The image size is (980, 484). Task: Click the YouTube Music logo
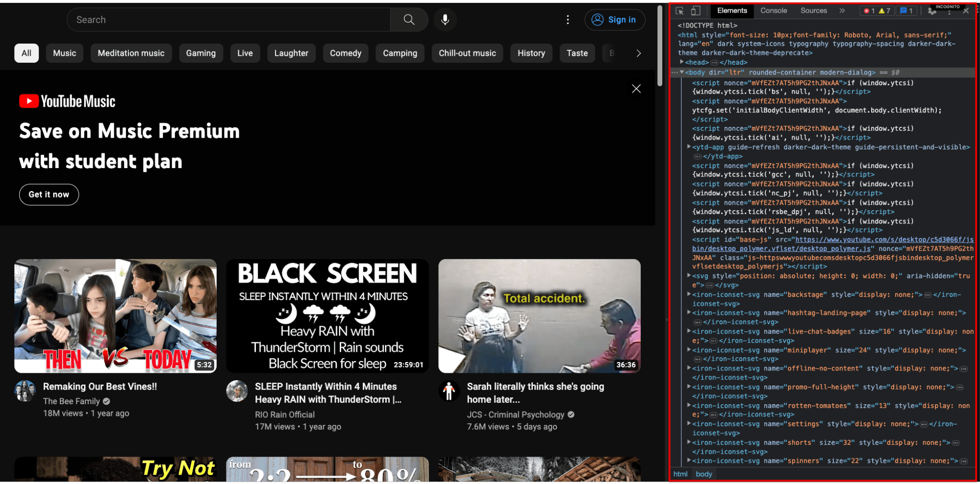point(67,101)
